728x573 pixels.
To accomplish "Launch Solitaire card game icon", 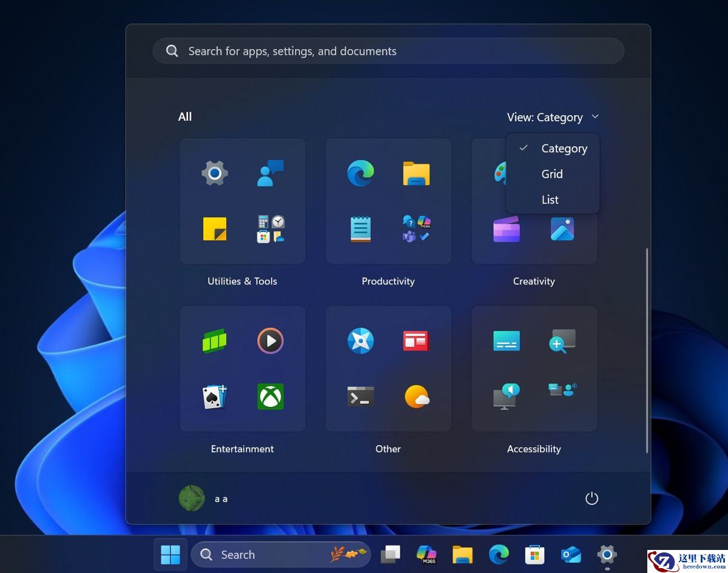I will (x=214, y=397).
